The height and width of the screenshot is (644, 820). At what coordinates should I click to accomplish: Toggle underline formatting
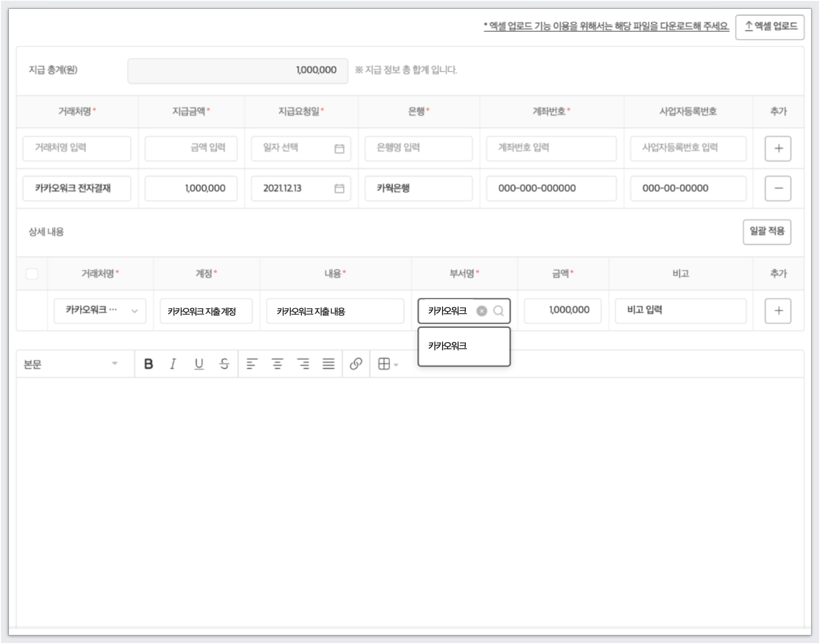pos(199,364)
